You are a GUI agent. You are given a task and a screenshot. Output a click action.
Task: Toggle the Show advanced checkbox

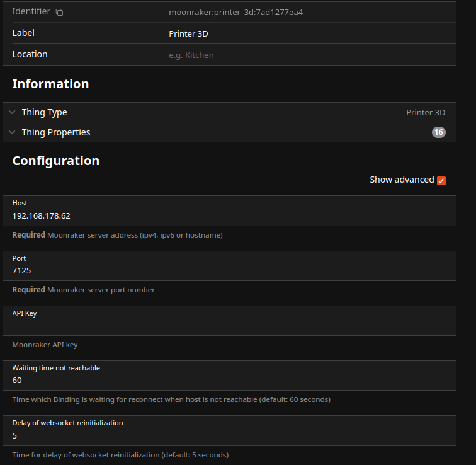[441, 180]
